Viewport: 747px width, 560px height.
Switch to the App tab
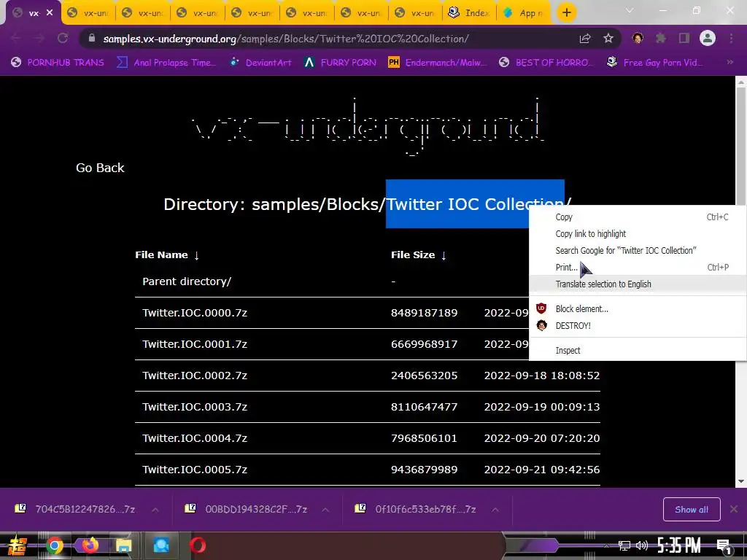click(524, 13)
